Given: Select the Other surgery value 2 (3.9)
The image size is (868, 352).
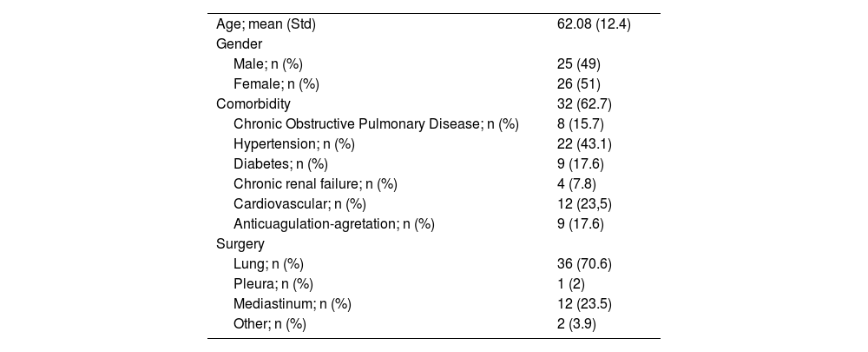Looking at the screenshot, I should coord(576,324).
